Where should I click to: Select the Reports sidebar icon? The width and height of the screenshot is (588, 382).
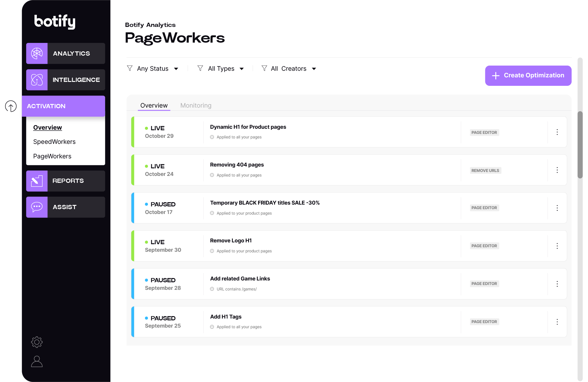coord(37,181)
